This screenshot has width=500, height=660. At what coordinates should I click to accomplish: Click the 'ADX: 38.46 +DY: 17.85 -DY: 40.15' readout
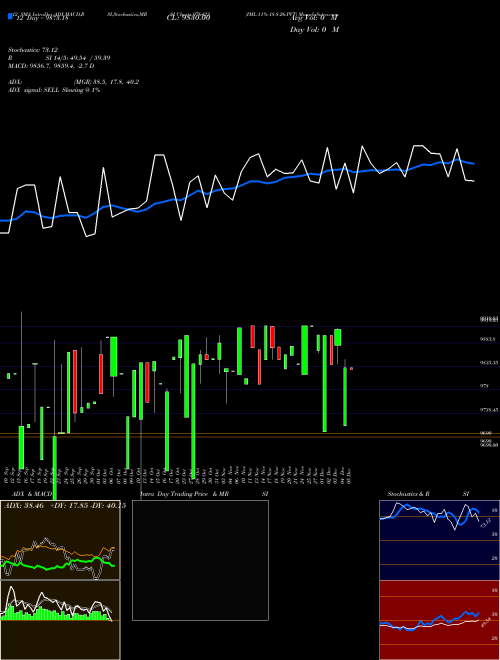coord(65,506)
